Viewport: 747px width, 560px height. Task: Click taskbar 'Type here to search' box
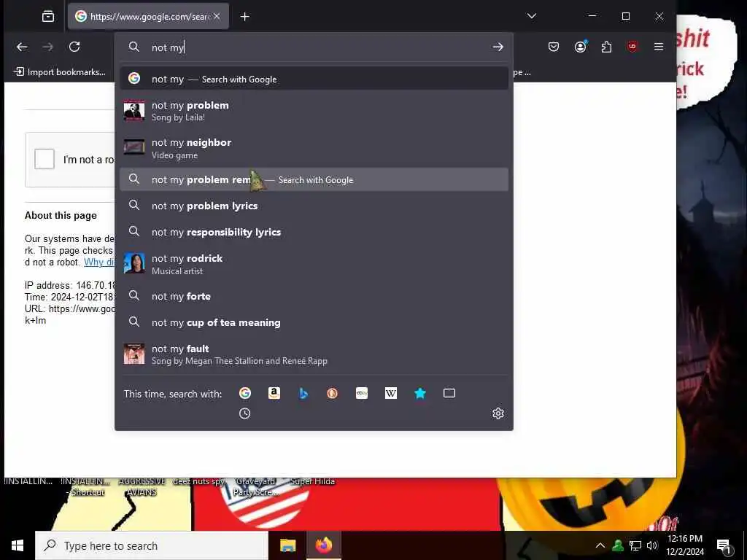pyautogui.click(x=152, y=545)
